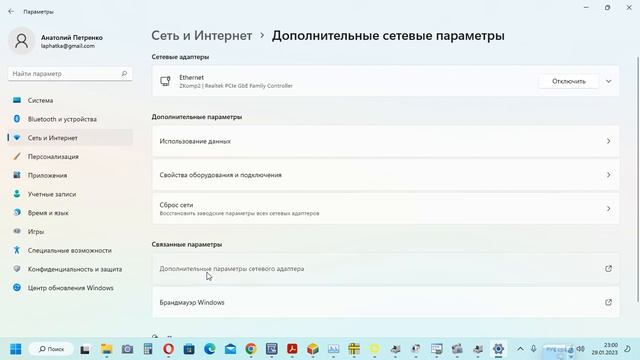Viewport: 640px width, 360px height.
Task: Show hidden tray icons chevron
Action: (520, 349)
